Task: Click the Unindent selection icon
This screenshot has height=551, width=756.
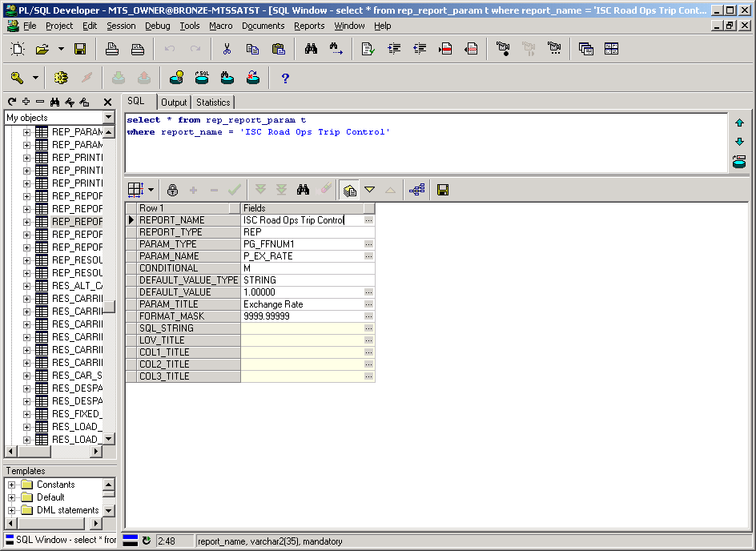Action: (x=420, y=49)
